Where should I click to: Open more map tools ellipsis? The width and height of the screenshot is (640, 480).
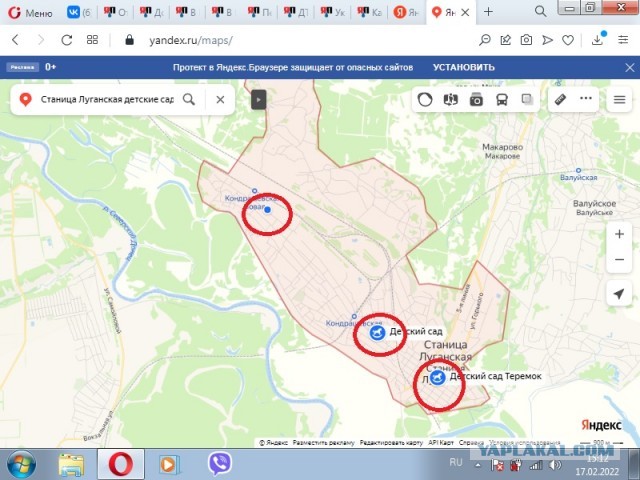click(x=586, y=98)
